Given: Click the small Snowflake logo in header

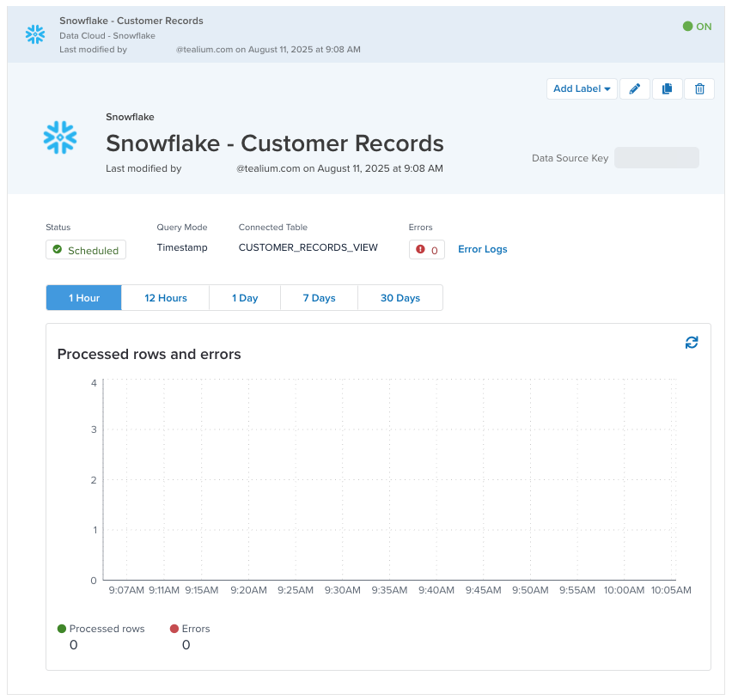Looking at the screenshot, I should pos(35,34).
